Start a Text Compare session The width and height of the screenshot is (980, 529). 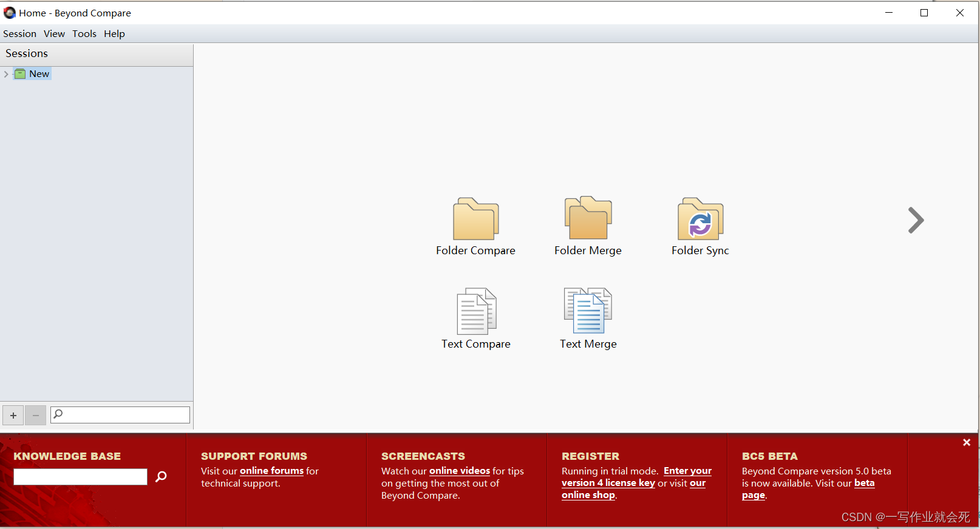[x=476, y=311]
